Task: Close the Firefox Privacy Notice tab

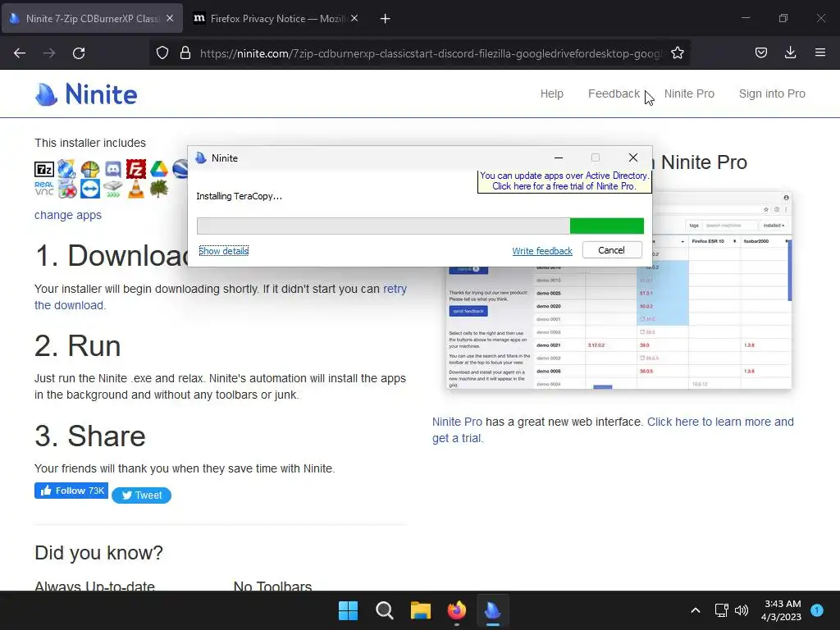Action: coord(354,18)
